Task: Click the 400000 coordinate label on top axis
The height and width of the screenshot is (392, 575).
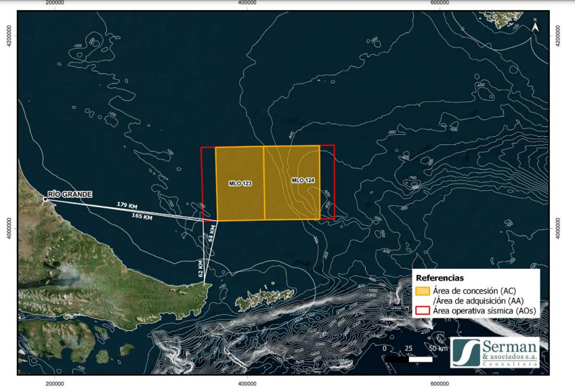Action: click(247, 3)
